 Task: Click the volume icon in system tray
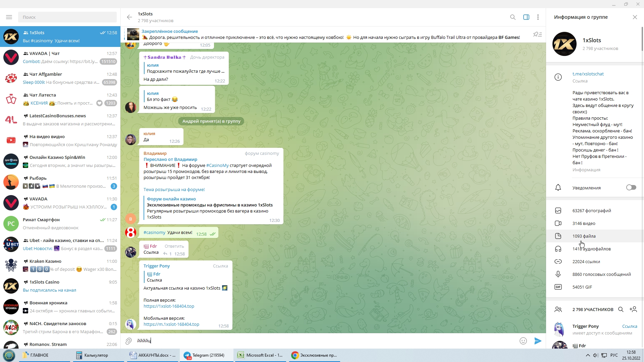pyautogui.click(x=595, y=355)
